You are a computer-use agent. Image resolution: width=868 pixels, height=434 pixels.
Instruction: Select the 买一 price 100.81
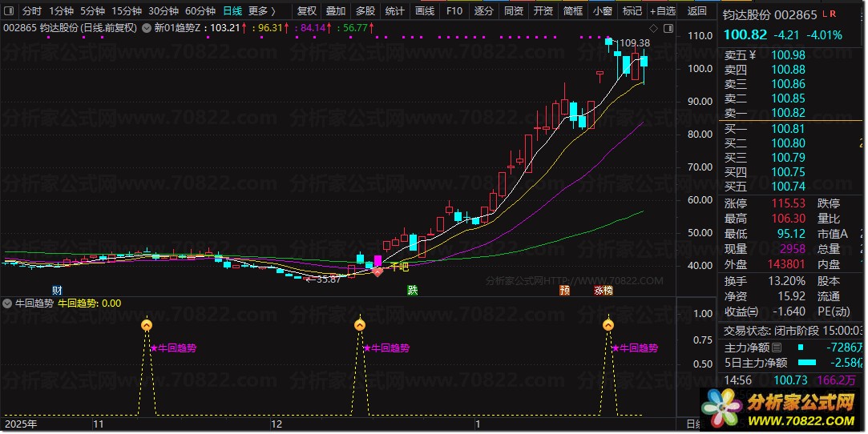click(789, 129)
